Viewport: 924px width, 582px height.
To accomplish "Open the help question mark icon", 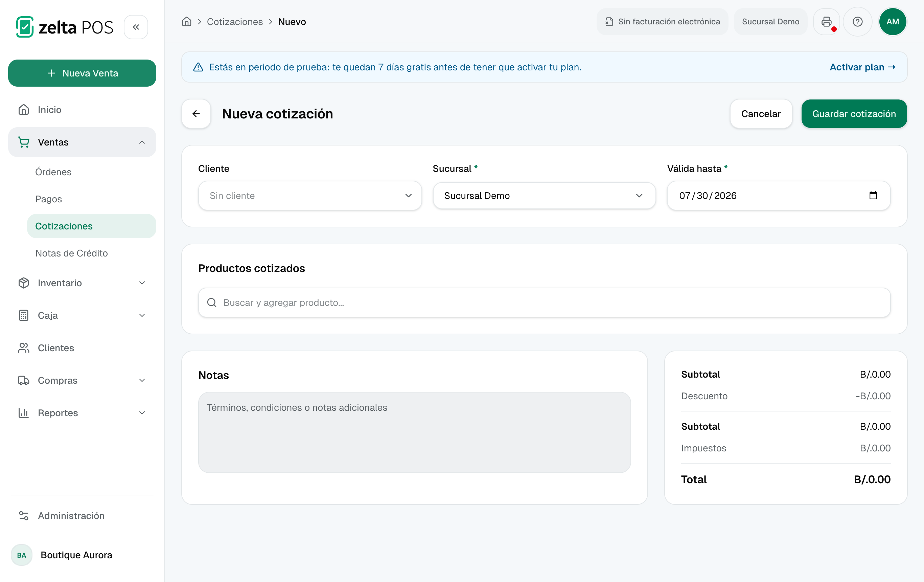I will point(858,22).
